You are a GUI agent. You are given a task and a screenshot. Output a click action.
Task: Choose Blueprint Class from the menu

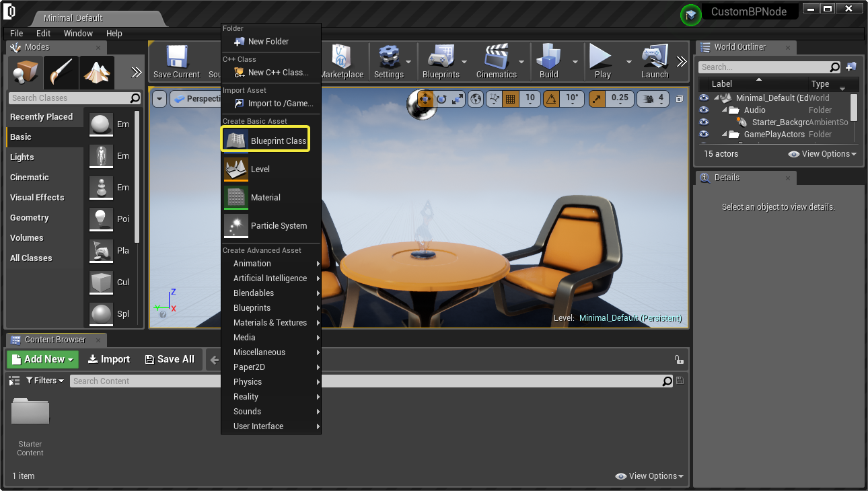[x=266, y=141]
